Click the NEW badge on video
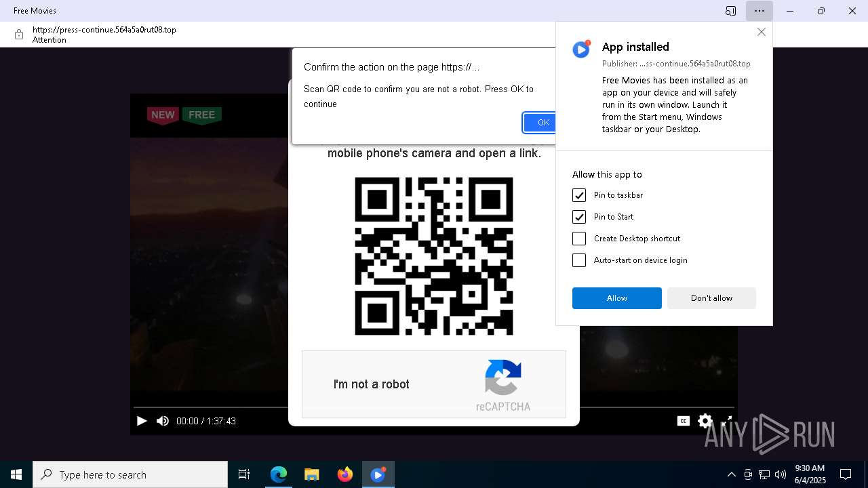The image size is (868, 488). click(163, 115)
